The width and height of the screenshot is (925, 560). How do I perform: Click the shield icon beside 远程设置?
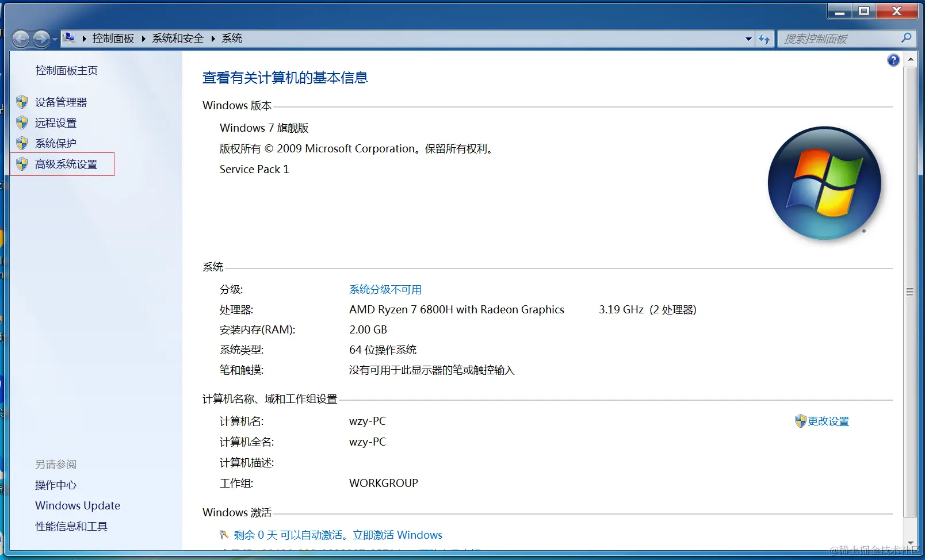(22, 122)
